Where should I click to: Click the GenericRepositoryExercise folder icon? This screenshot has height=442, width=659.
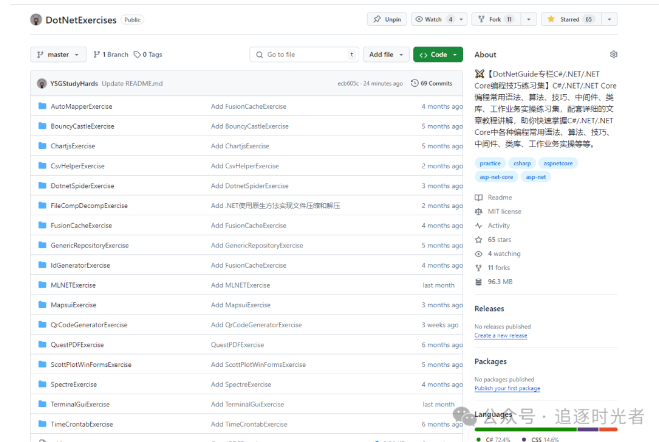click(x=42, y=245)
